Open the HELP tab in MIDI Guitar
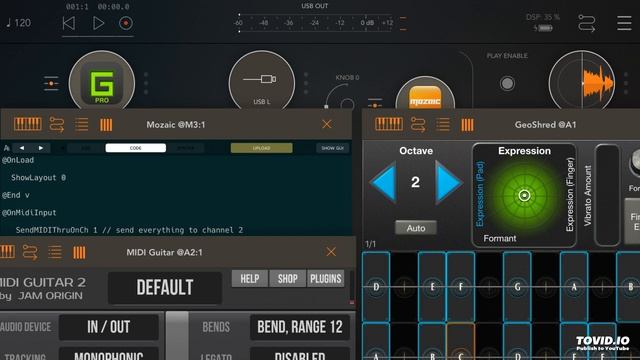Viewport: 640px width, 360px height. tap(250, 278)
